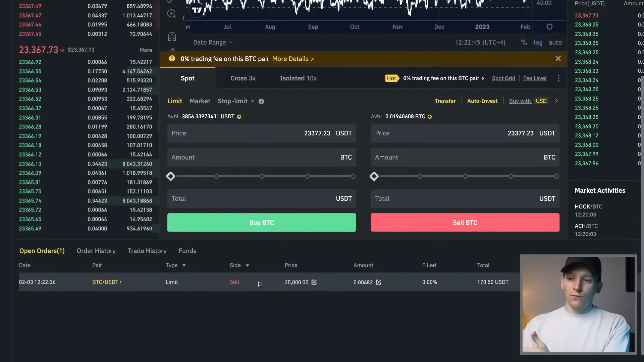This screenshot has height=362, width=644.
Task: Set sell slider to 50% marker
Action: (465, 176)
